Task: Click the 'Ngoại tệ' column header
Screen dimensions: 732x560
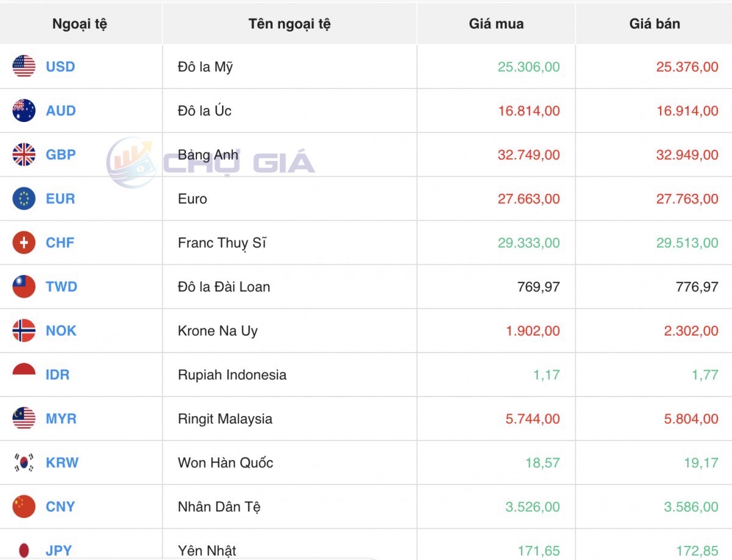Action: 80,24
